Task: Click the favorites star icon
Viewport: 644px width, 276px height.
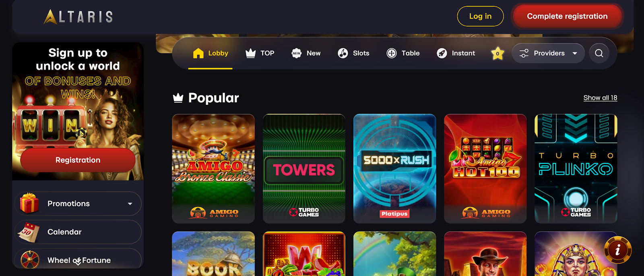Action: 497,53
